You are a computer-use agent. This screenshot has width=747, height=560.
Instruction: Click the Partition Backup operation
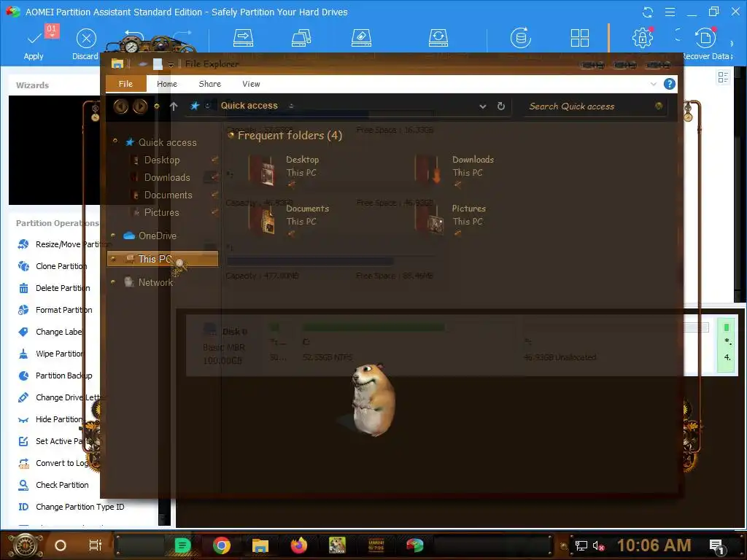click(x=55, y=376)
